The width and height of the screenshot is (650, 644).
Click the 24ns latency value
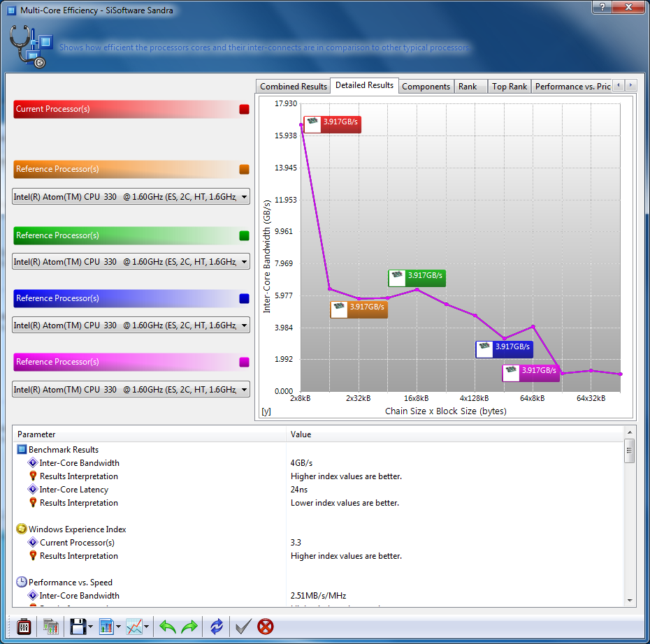point(299,489)
